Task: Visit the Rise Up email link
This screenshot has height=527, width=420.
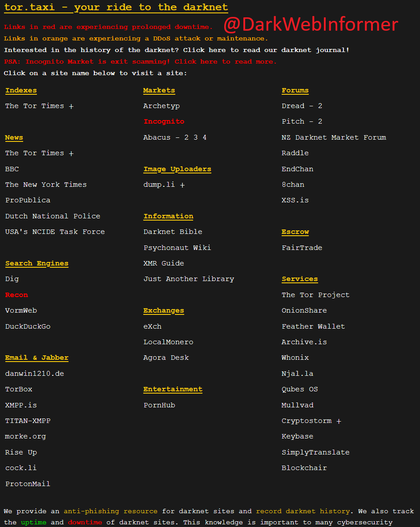Action: [x=21, y=452]
